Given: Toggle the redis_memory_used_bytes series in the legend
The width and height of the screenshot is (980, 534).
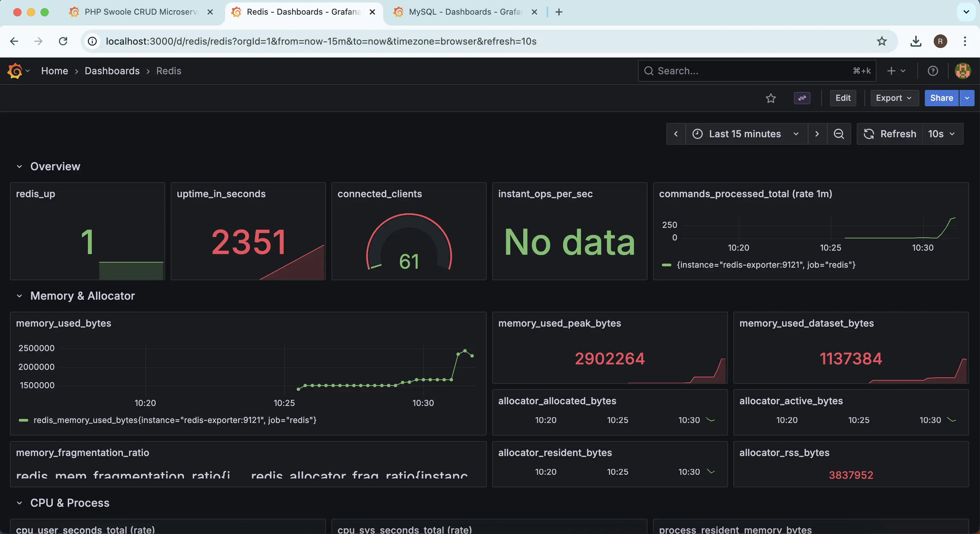Looking at the screenshot, I should [x=175, y=420].
